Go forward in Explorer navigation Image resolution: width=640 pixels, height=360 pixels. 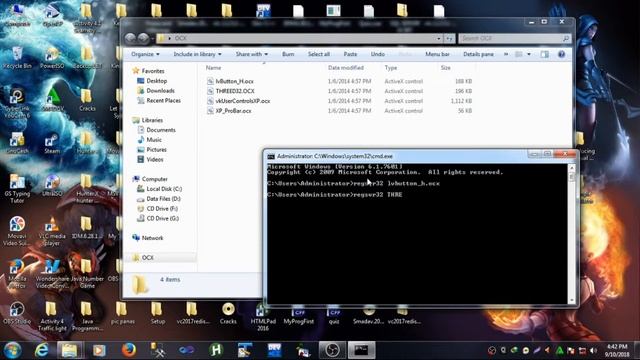[x=143, y=38]
